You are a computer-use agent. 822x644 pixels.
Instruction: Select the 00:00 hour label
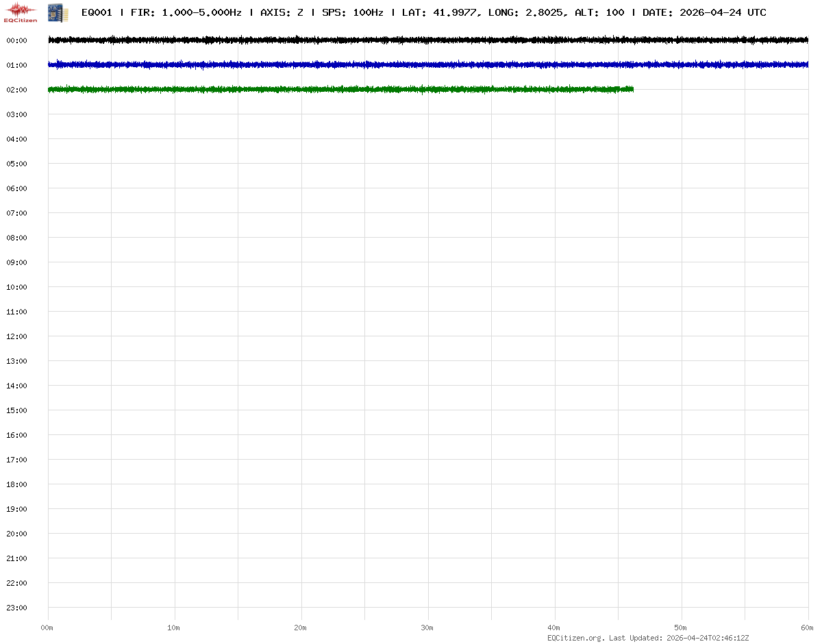(16, 40)
